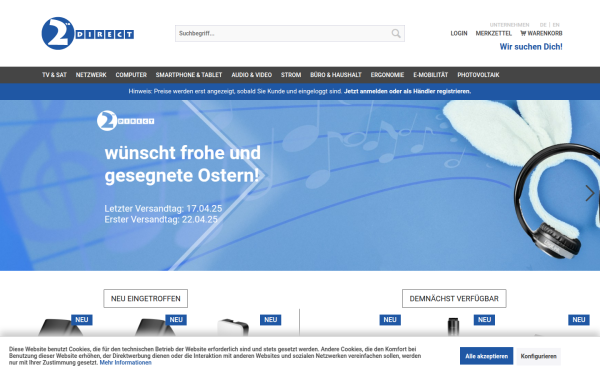This screenshot has width=600, height=375.
Task: Open the UNTERNEHMEN link
Action: (509, 25)
